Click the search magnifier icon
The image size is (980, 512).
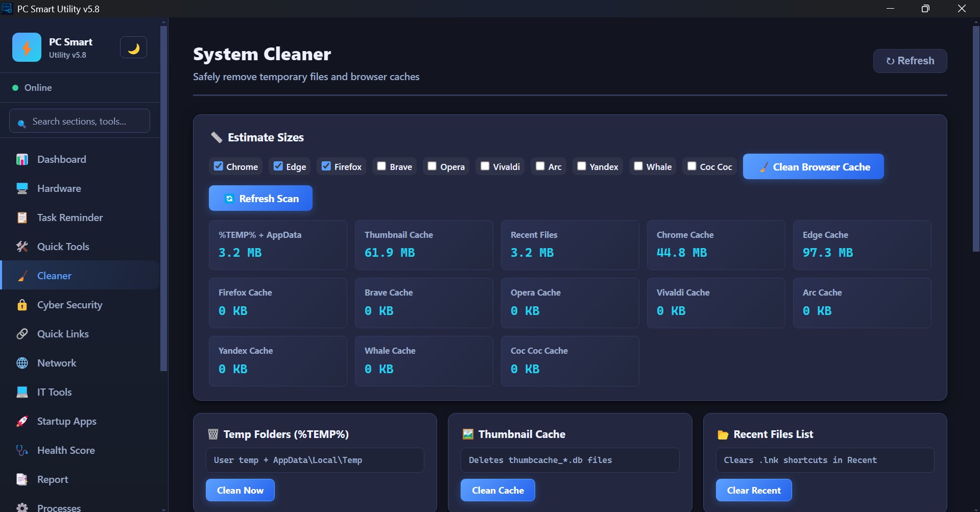21,123
